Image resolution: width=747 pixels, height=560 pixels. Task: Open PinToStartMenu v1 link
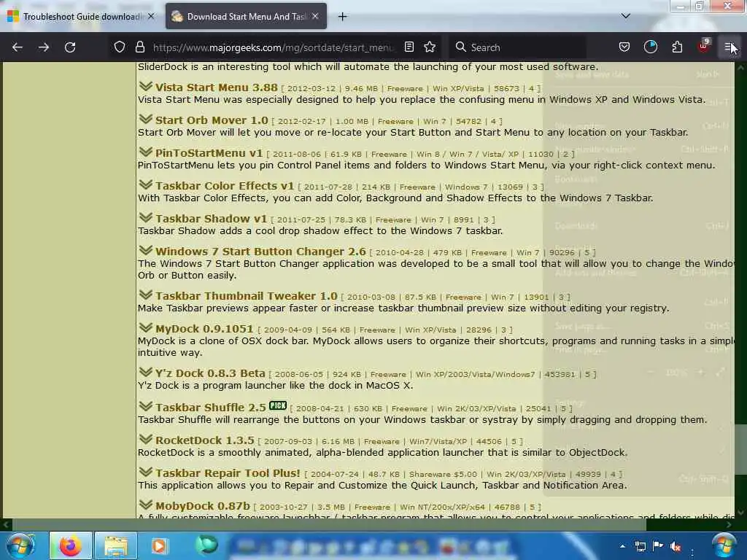(x=209, y=153)
